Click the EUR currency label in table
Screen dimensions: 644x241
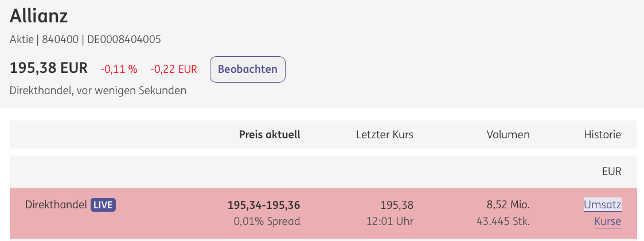coord(611,171)
